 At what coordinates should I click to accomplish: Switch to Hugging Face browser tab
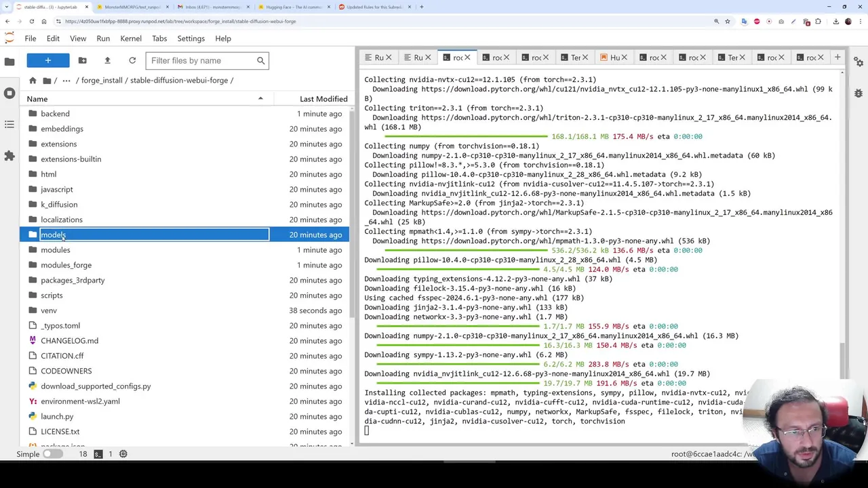[293, 7]
